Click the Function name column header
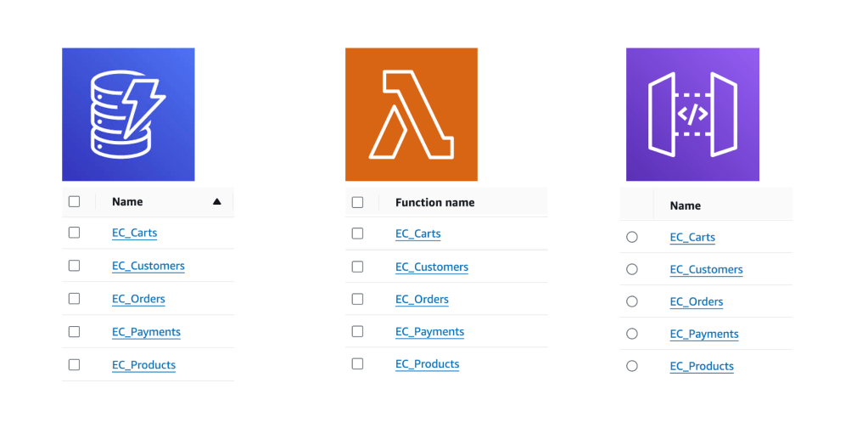Viewport: 868px width, 422px height. (434, 202)
